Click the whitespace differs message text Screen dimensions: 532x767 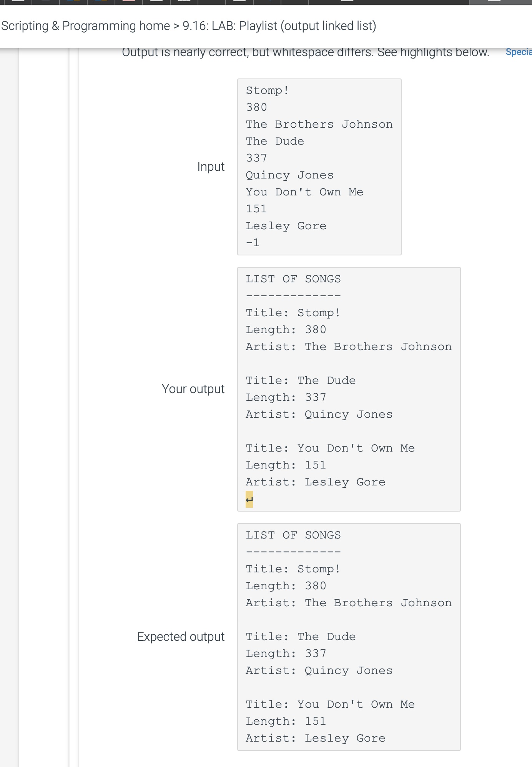pos(306,52)
